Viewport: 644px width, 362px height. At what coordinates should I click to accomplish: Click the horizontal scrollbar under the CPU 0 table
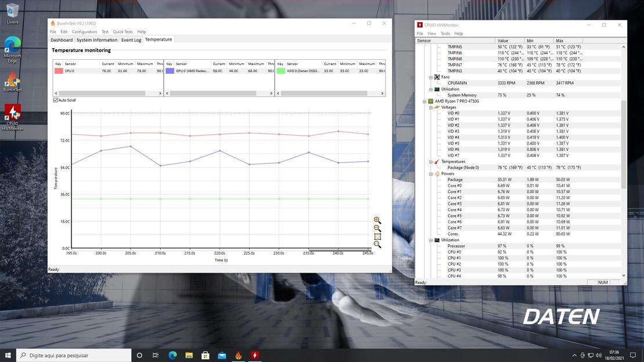[x=102, y=93]
